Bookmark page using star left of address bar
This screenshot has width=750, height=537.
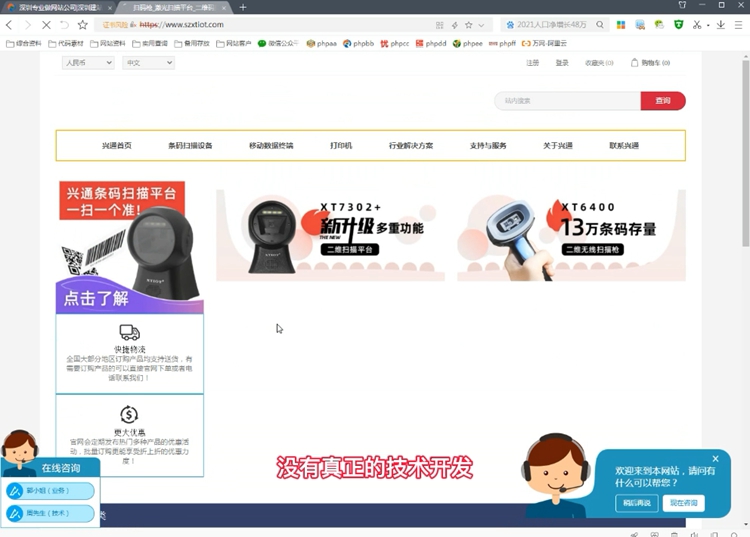[x=83, y=25]
